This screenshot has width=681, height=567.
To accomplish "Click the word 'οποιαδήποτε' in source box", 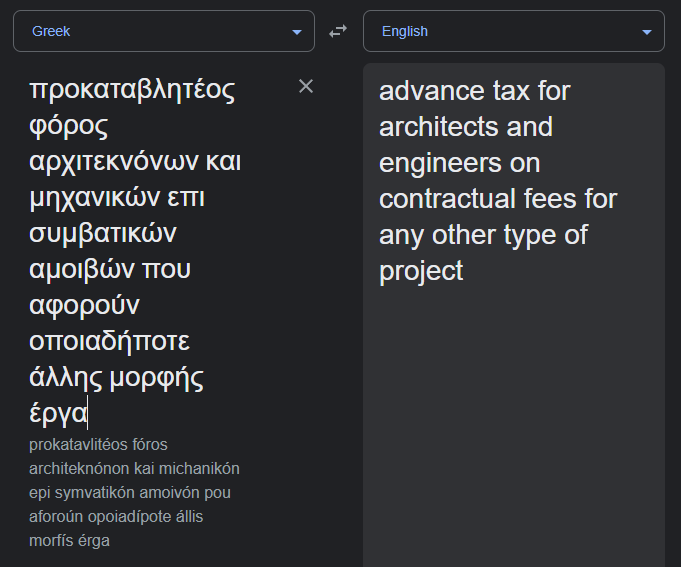I will pos(109,341).
